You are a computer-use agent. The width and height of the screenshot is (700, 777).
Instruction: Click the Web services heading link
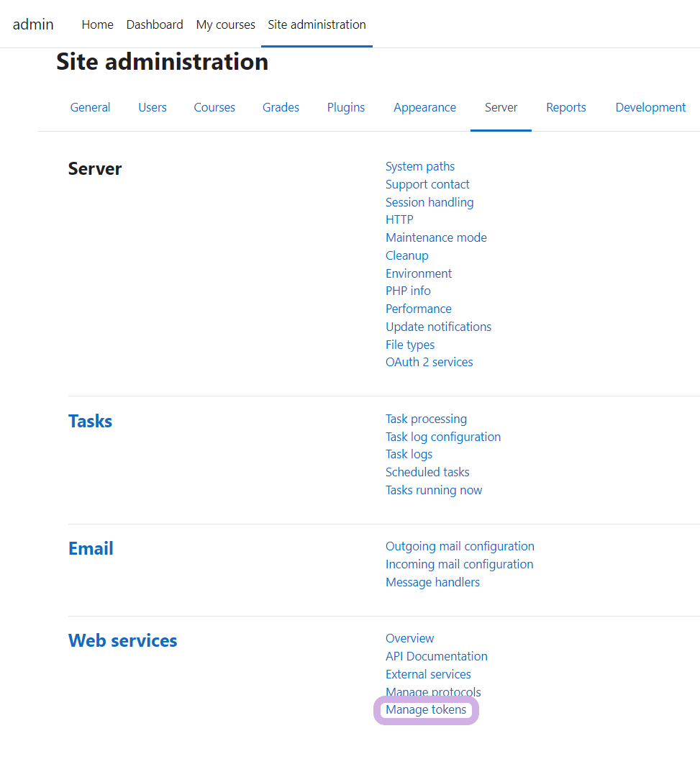122,640
